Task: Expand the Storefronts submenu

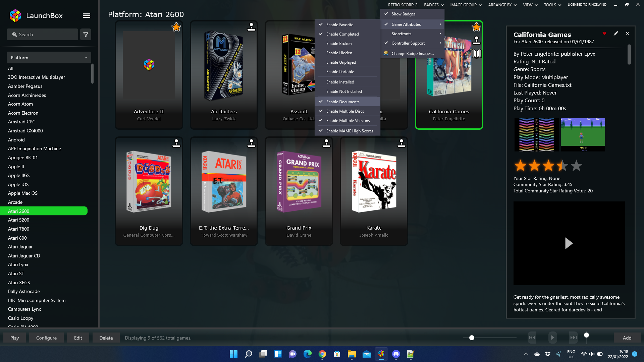Action: tap(412, 34)
